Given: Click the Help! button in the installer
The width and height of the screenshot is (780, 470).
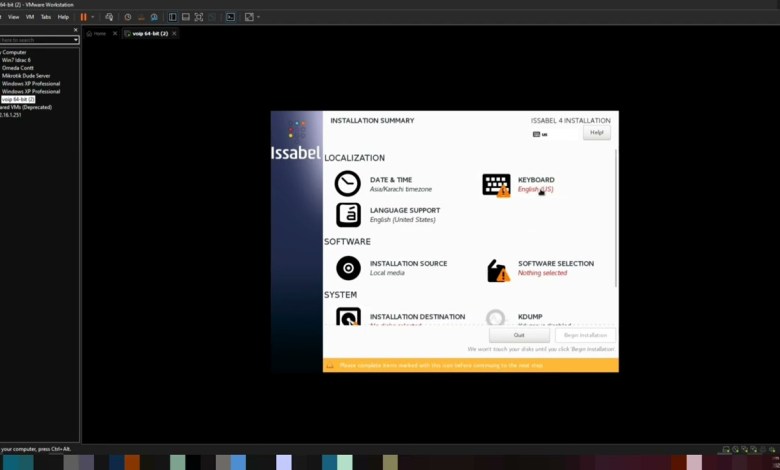Looking at the screenshot, I should (x=596, y=133).
